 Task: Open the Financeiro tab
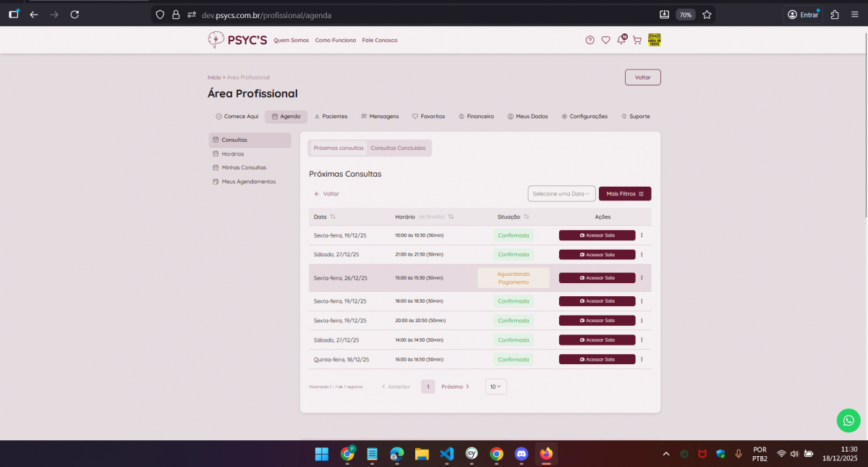pos(476,117)
